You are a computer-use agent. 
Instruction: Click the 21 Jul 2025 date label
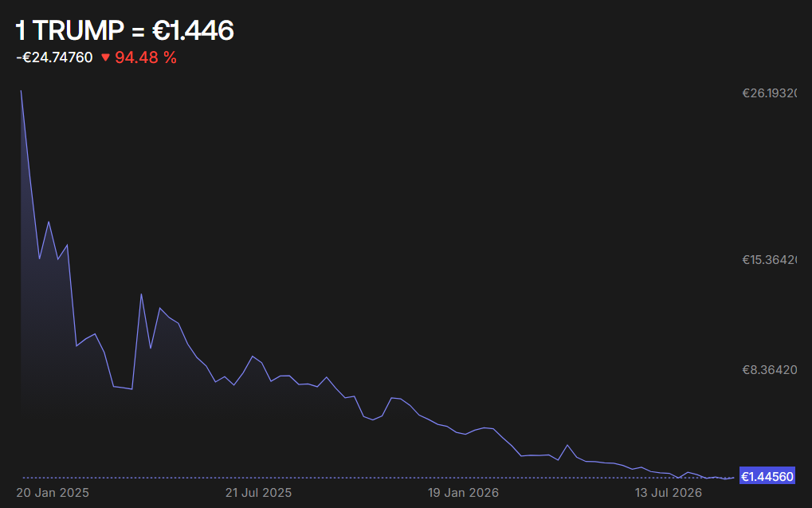pos(258,493)
